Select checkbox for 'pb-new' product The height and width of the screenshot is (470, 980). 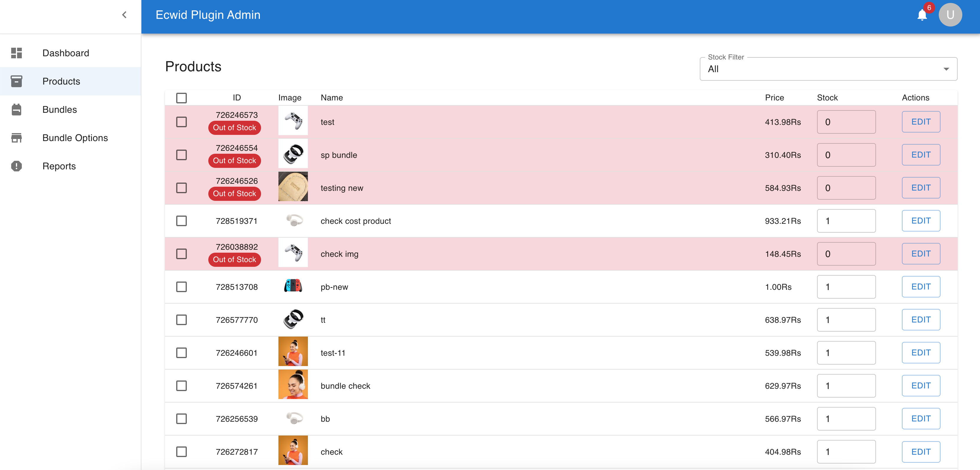pyautogui.click(x=182, y=287)
